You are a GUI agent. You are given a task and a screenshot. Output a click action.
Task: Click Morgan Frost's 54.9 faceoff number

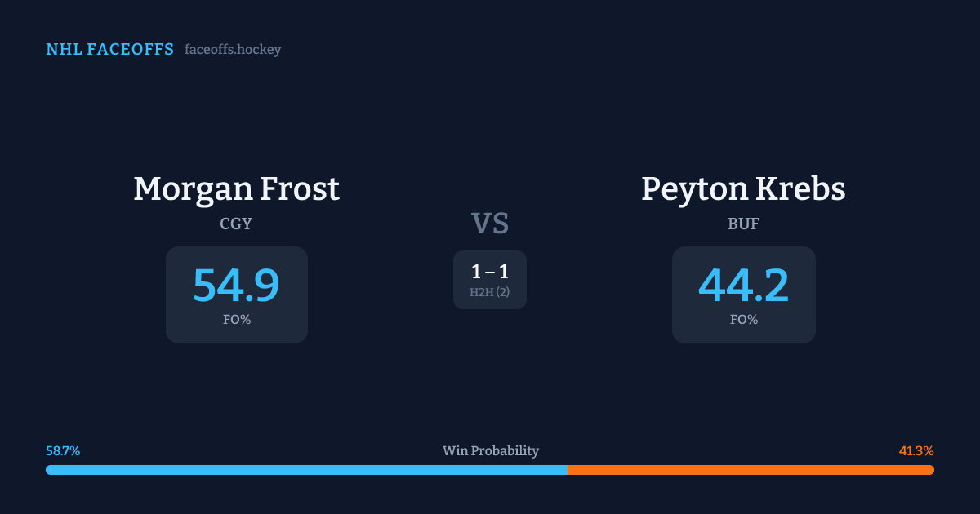(236, 286)
